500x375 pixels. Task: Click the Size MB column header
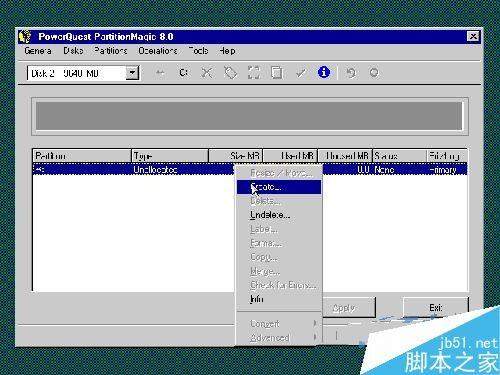(236, 156)
